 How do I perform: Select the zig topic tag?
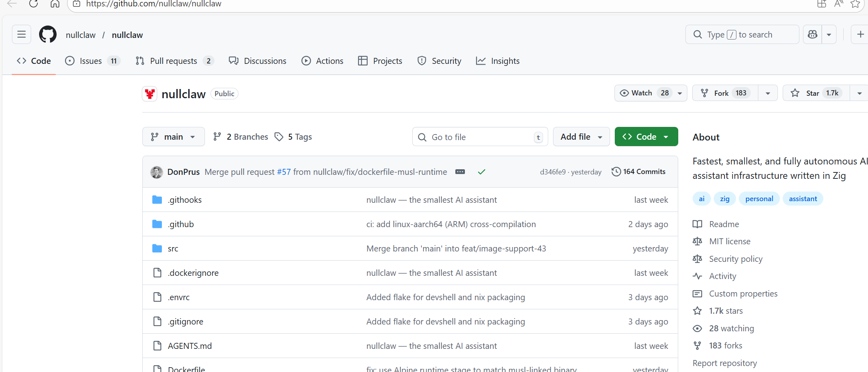724,199
